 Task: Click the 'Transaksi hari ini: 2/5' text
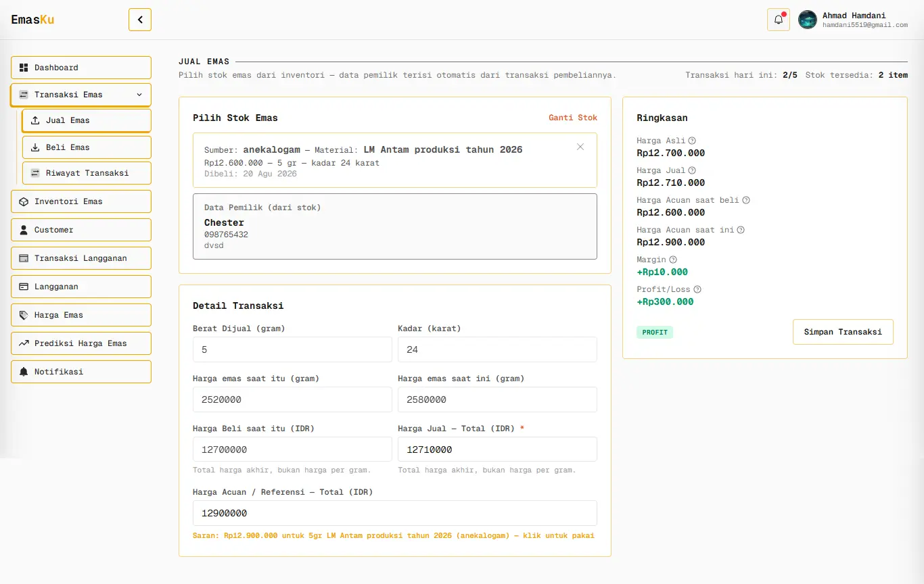(x=741, y=75)
